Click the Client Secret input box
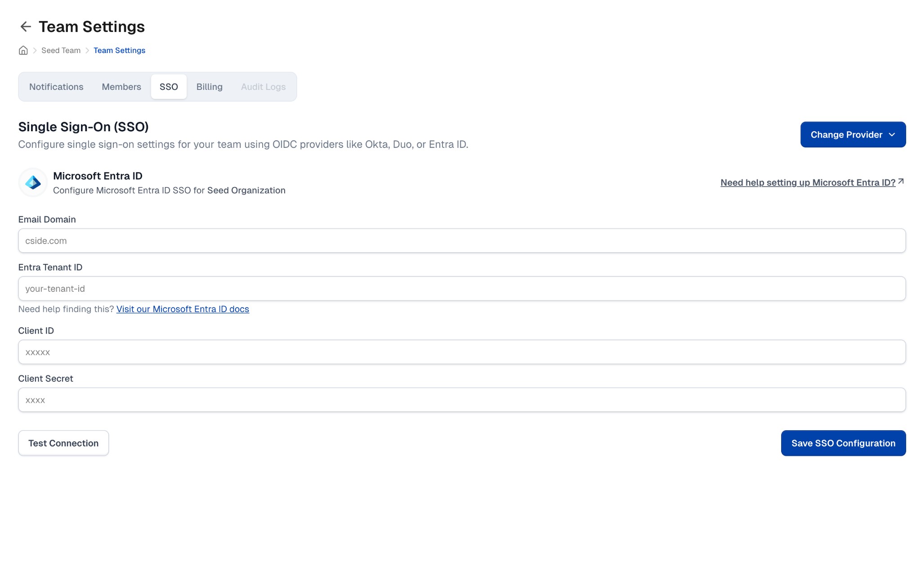921x588 pixels. [x=462, y=399]
